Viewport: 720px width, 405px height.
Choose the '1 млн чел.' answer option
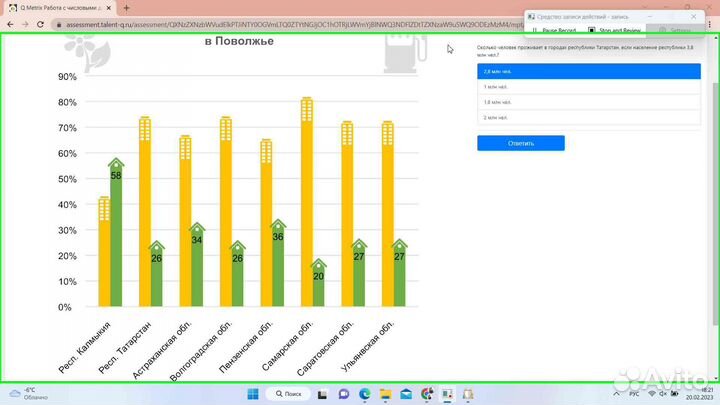588,87
